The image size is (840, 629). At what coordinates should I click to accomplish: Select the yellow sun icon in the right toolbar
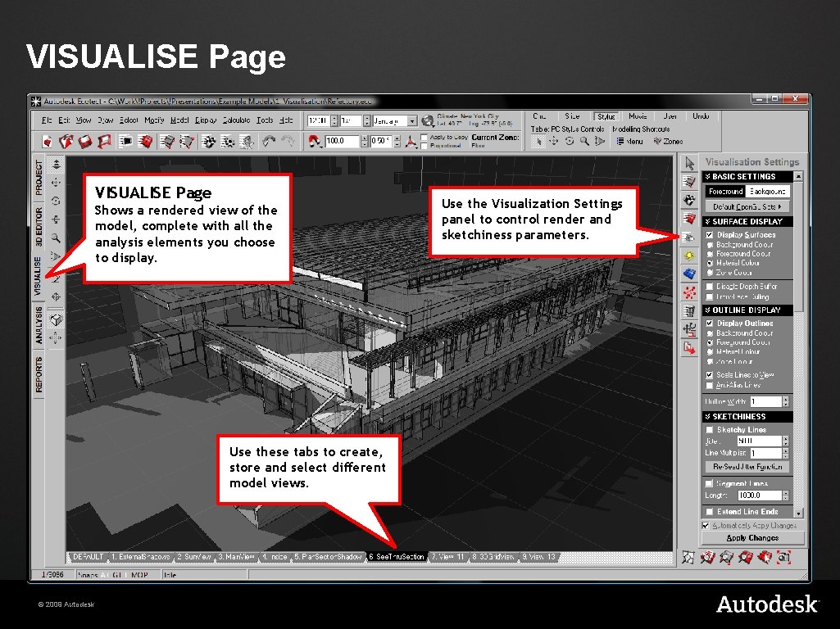click(688, 255)
